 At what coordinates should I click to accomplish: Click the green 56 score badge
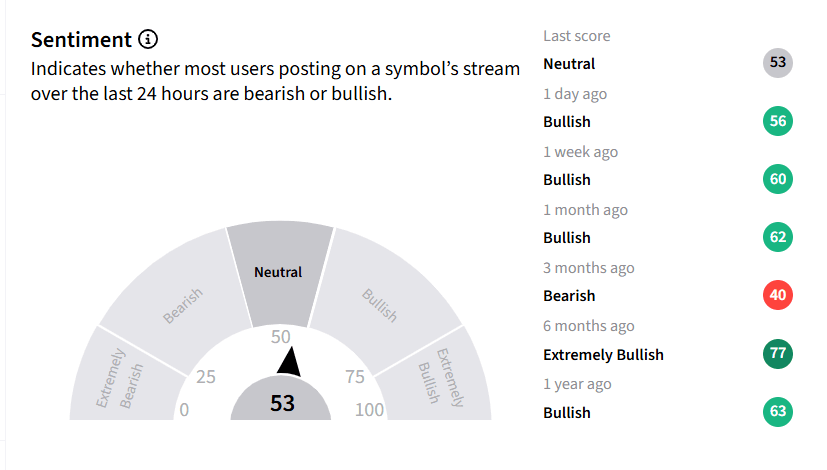tap(778, 121)
